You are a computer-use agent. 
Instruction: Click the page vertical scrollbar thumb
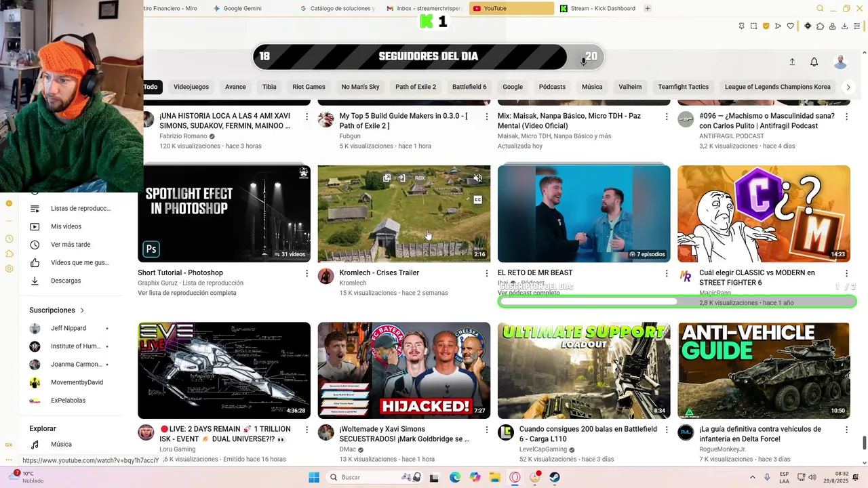(x=864, y=443)
